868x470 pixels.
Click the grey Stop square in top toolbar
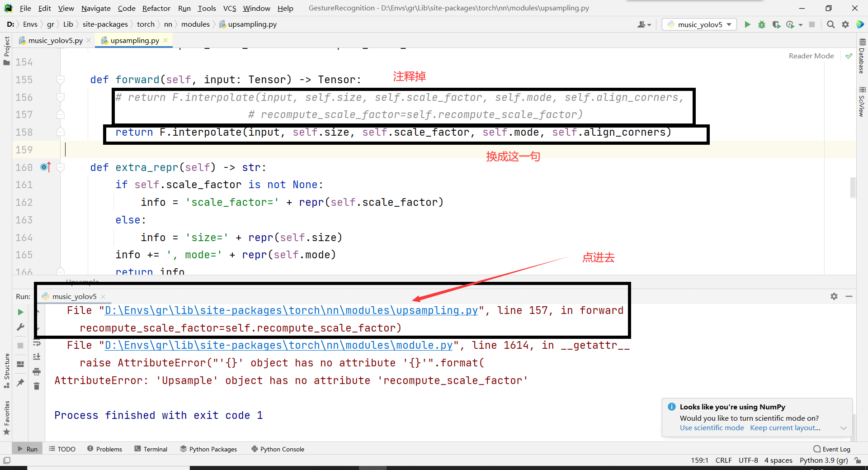[x=812, y=24]
